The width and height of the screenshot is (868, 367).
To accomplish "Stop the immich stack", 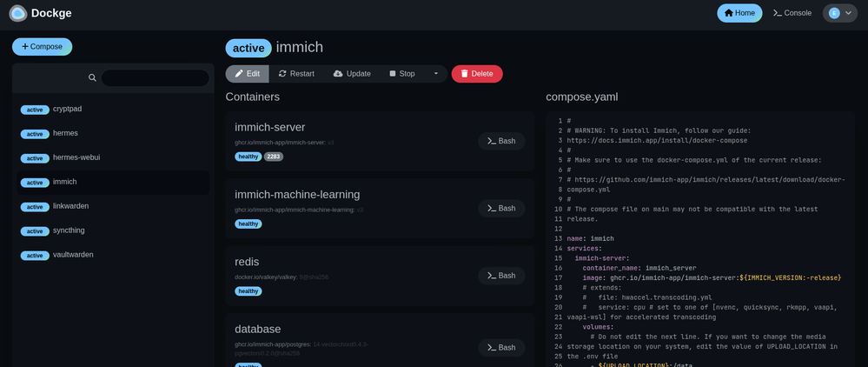I will (402, 74).
